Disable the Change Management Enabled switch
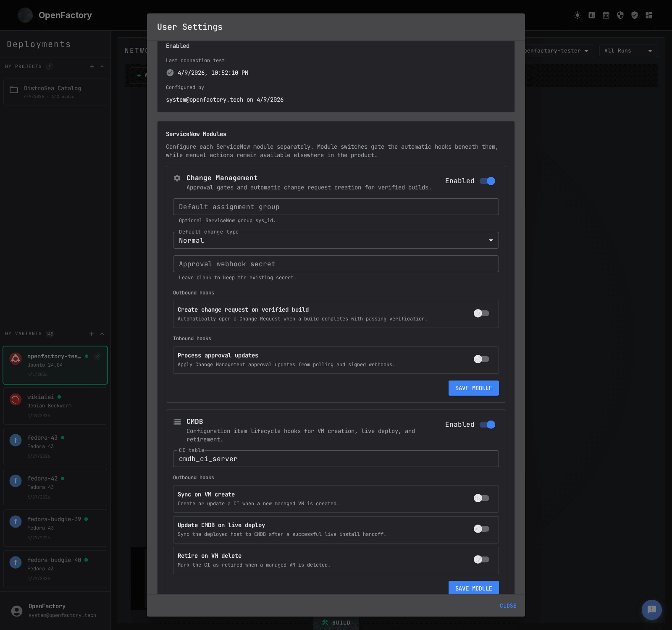Viewport: 672px width, 630px height. click(x=487, y=181)
